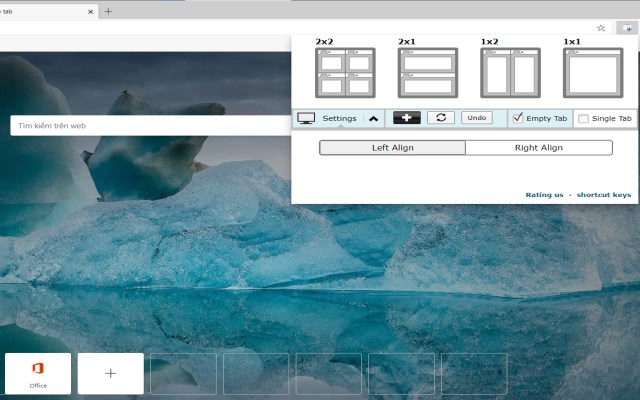The image size is (640, 400).
Task: Favorite this page with the star icon
Action: (601, 28)
